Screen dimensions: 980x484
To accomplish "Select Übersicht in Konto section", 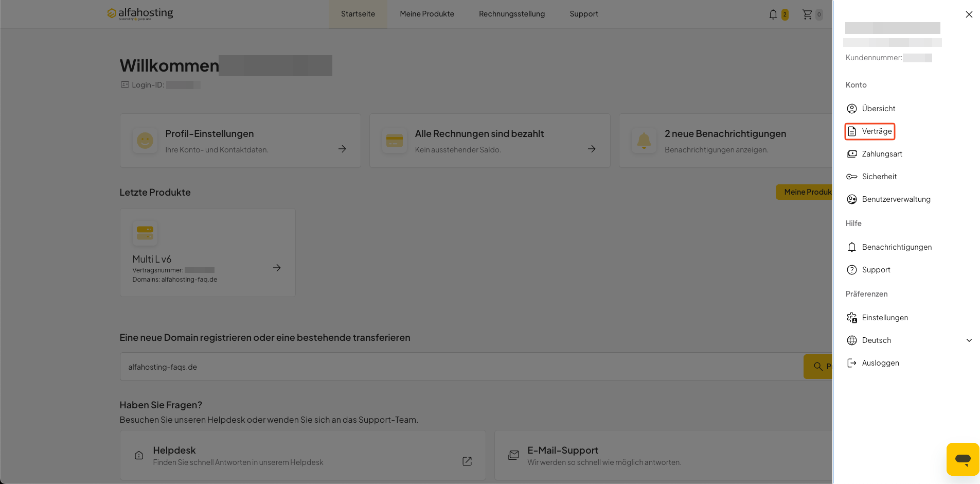I will [x=879, y=109].
